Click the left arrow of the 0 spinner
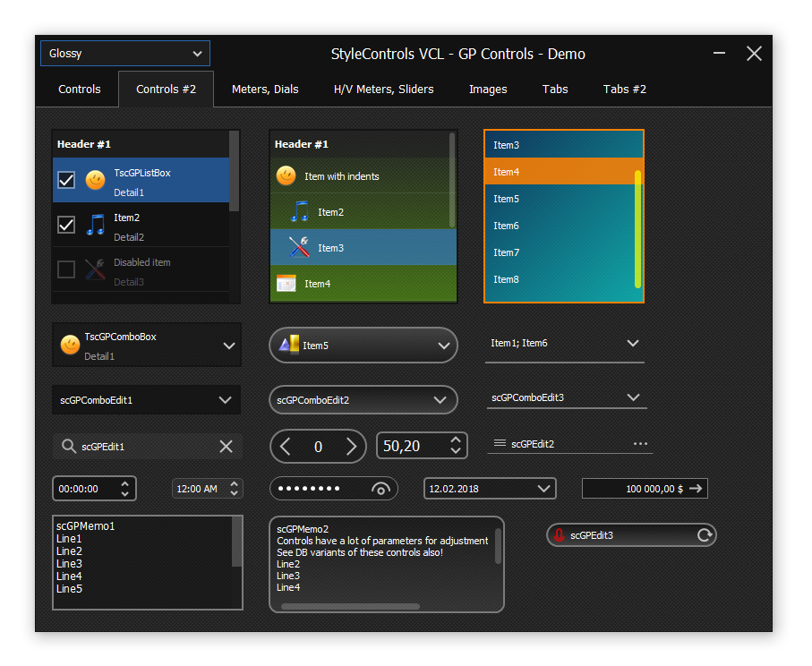The image size is (812, 666). [285, 447]
